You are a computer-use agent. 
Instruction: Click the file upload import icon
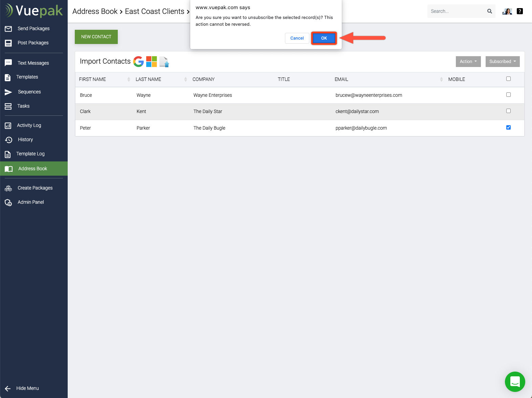164,62
